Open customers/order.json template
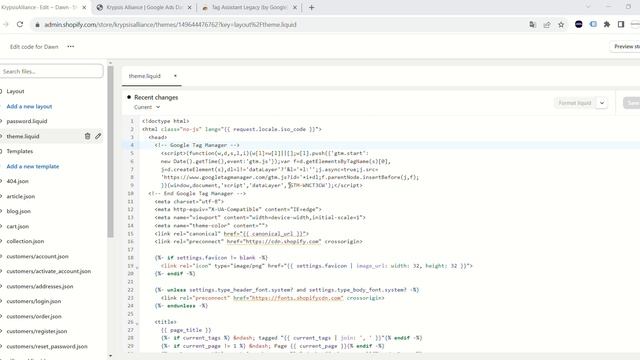This screenshot has height=360, width=640. coord(34,316)
